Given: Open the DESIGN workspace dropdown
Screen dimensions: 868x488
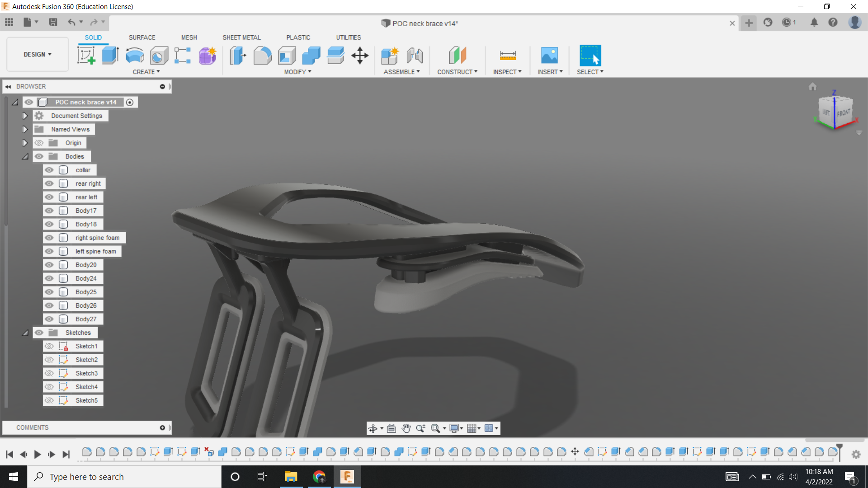Looking at the screenshot, I should click(38, 54).
